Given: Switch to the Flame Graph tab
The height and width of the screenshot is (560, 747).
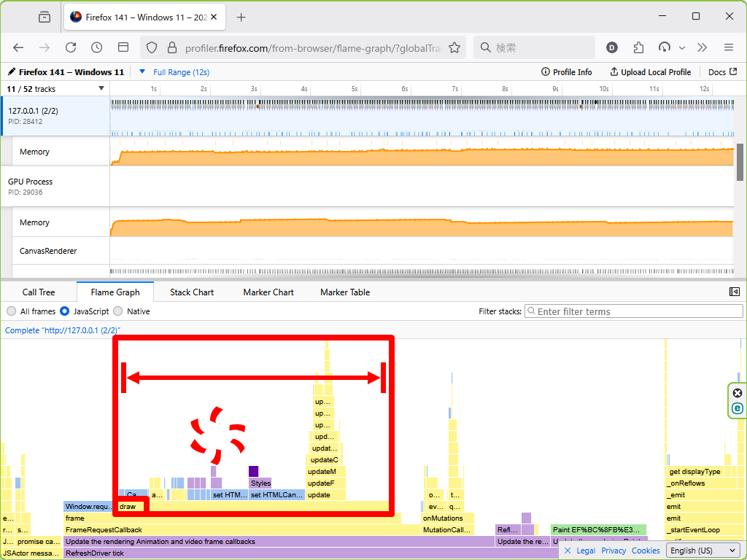Looking at the screenshot, I should pyautogui.click(x=115, y=292).
